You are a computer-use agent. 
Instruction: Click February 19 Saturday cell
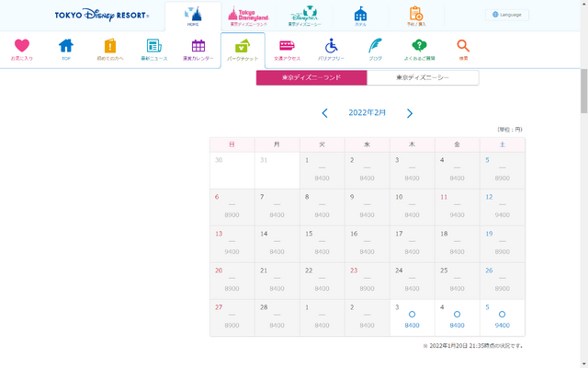pyautogui.click(x=503, y=244)
